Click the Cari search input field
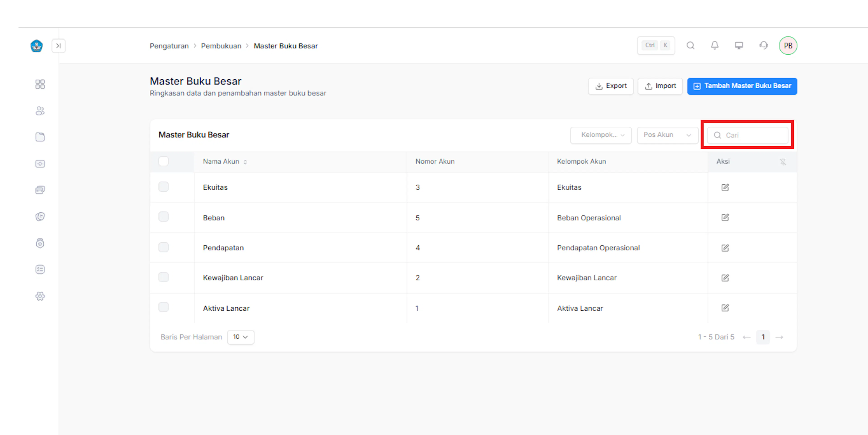This screenshot has width=868, height=435. tap(747, 135)
